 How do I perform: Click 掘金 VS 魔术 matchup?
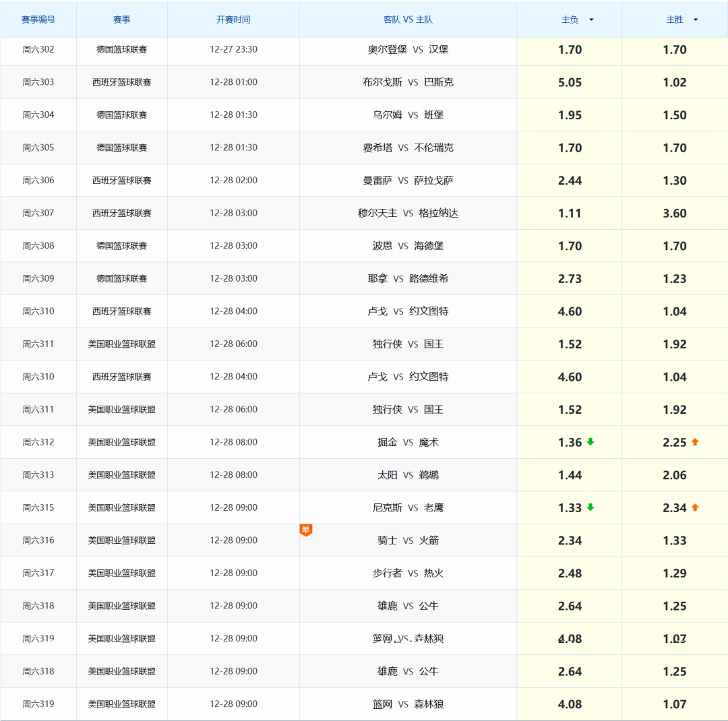[408, 443]
